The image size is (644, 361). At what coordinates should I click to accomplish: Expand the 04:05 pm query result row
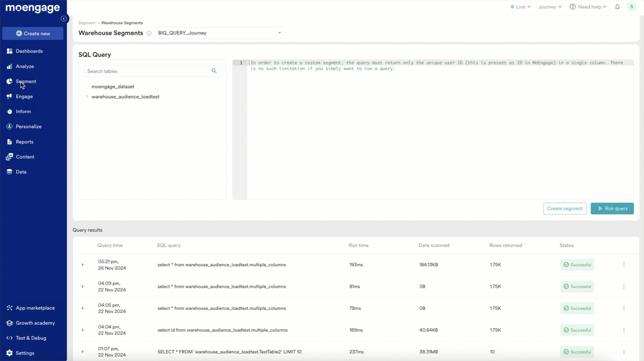[x=83, y=308]
